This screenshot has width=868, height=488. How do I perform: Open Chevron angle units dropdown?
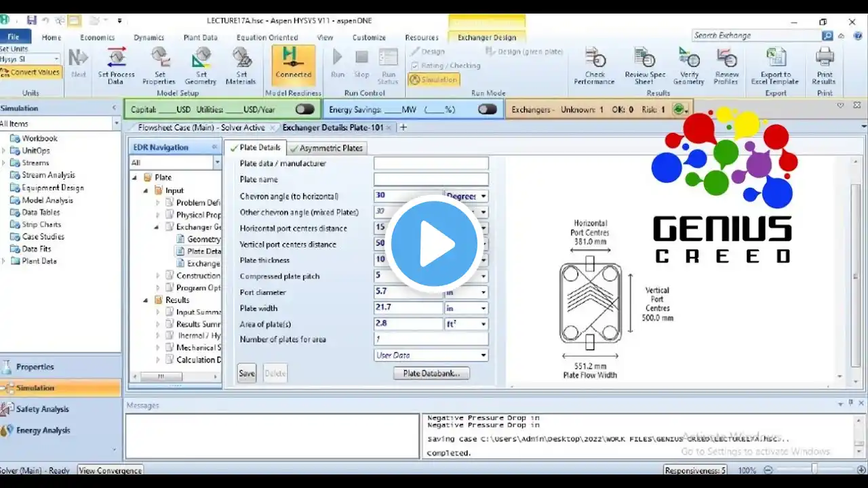point(484,197)
